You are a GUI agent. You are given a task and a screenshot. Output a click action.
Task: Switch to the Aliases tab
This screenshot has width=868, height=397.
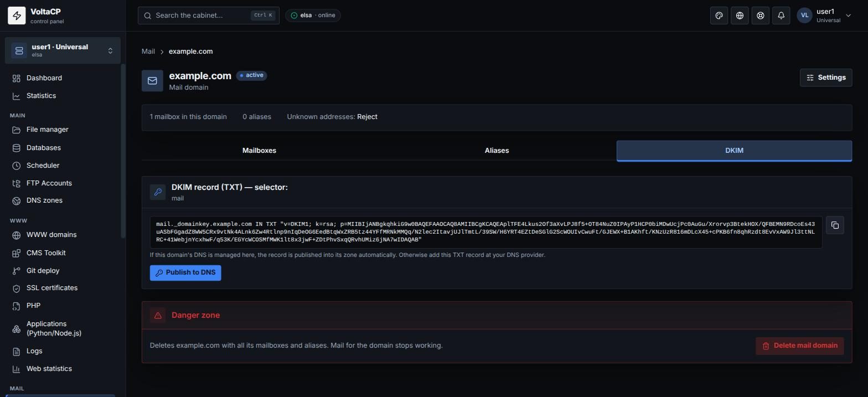(497, 151)
